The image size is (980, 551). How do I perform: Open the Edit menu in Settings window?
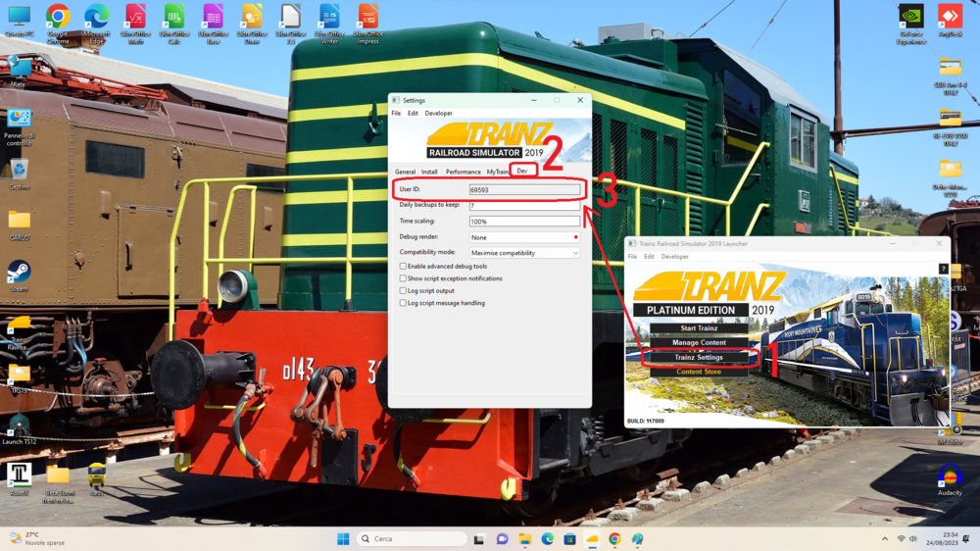413,113
